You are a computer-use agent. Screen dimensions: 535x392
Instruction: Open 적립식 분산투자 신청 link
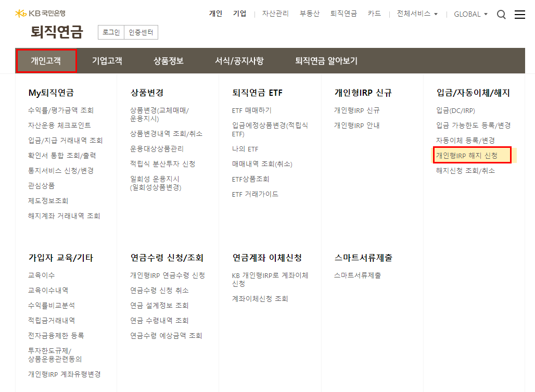coord(162,164)
